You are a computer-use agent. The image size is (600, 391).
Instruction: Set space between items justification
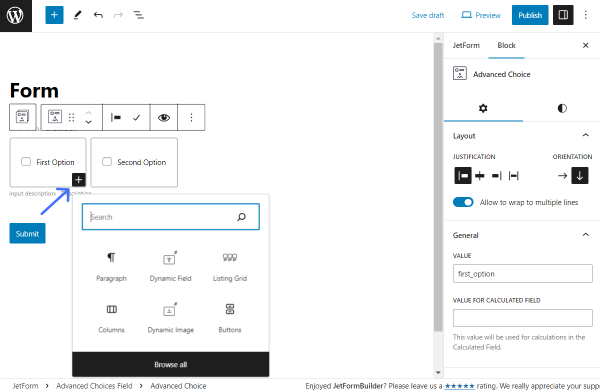(514, 176)
